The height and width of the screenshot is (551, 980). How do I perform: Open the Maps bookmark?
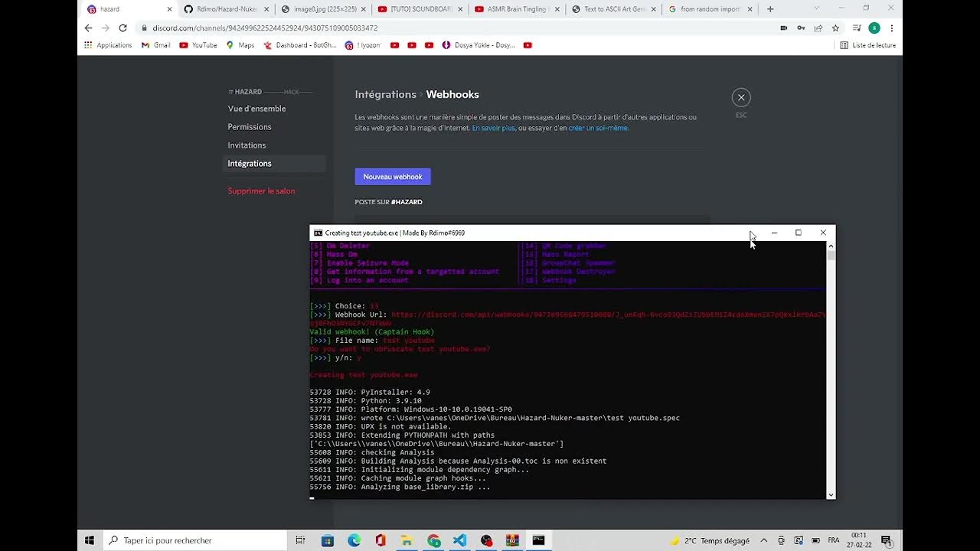[x=240, y=45]
